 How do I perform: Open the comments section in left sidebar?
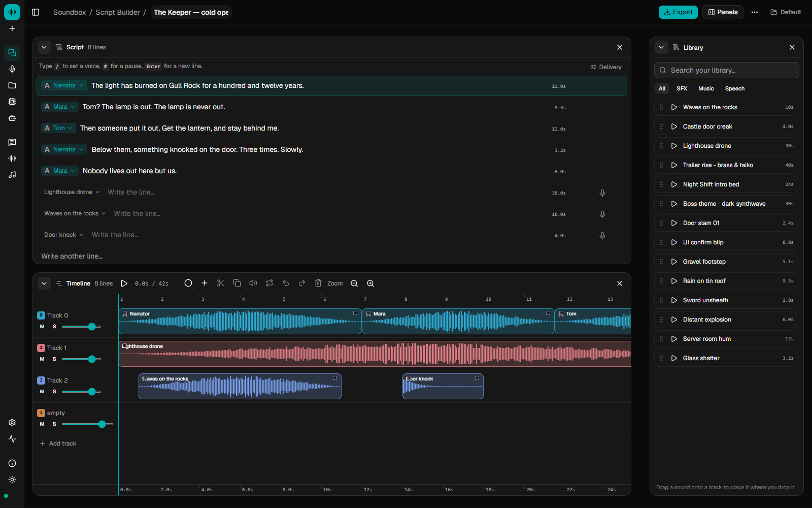(x=12, y=142)
